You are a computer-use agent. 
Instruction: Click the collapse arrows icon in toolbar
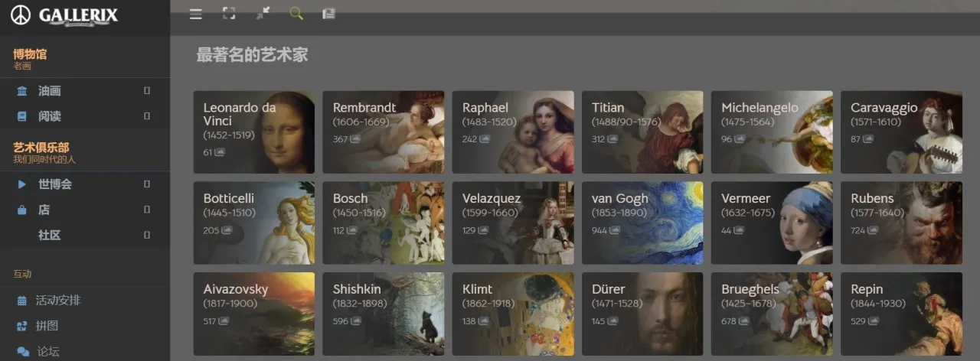coord(263,13)
